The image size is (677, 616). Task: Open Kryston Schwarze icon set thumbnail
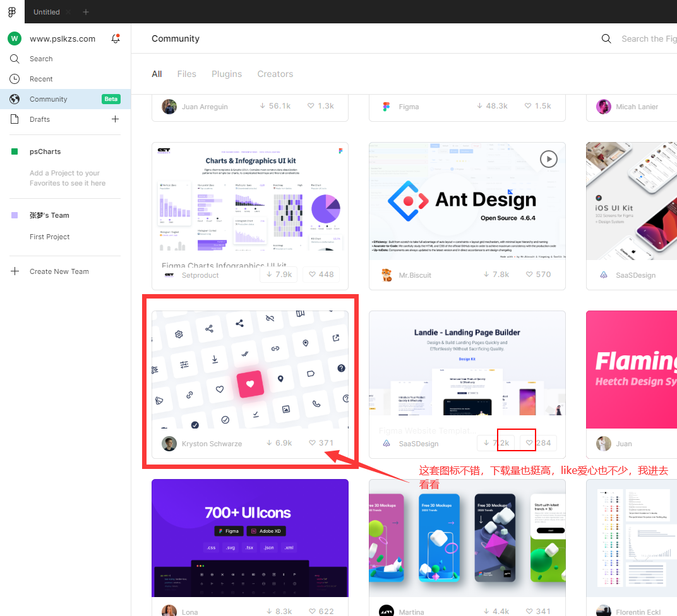(x=250, y=370)
